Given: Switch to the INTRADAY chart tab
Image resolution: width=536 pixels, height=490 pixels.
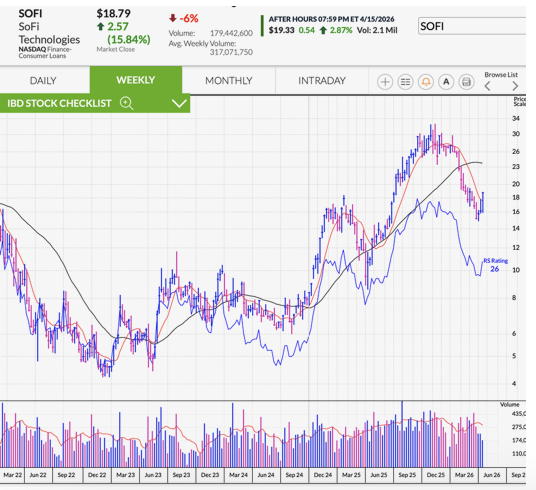Looking at the screenshot, I should coord(322,81).
